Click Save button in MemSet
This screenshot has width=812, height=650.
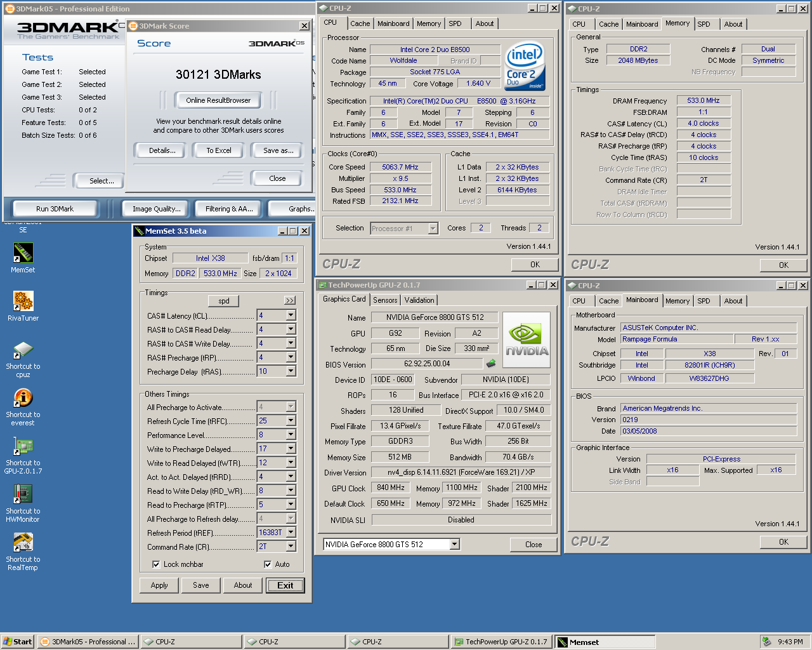pyautogui.click(x=201, y=585)
